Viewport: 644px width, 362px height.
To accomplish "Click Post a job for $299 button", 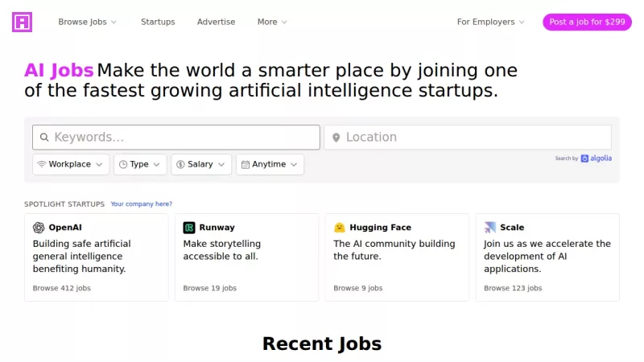I will click(x=587, y=23).
